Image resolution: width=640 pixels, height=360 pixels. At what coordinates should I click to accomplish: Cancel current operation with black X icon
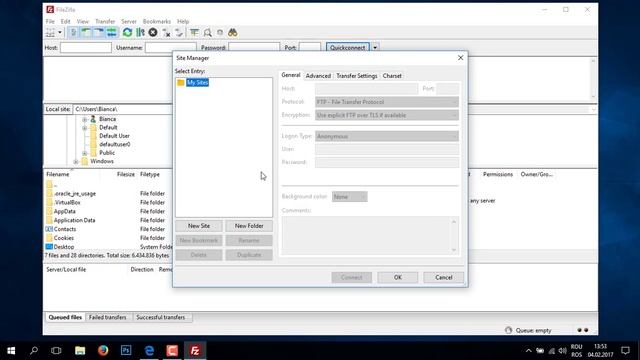coord(153,32)
